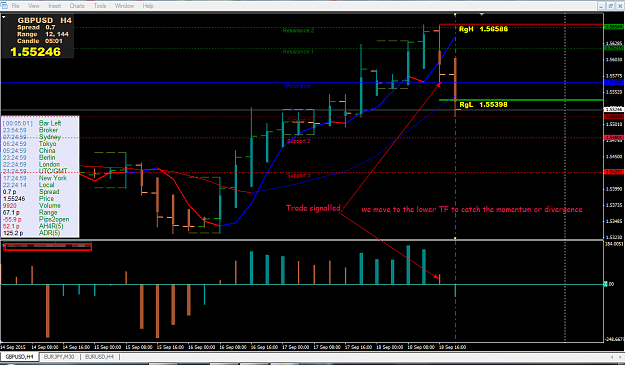Image resolution: width=625 pixels, height=365 pixels.
Task: Click the Tokyo time row
Action: tap(29, 143)
